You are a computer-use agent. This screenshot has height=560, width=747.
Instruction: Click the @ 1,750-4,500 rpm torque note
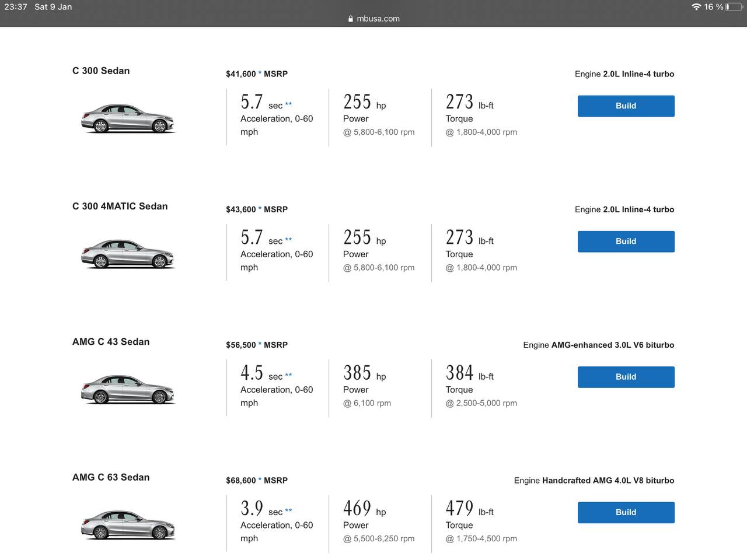tap(481, 538)
